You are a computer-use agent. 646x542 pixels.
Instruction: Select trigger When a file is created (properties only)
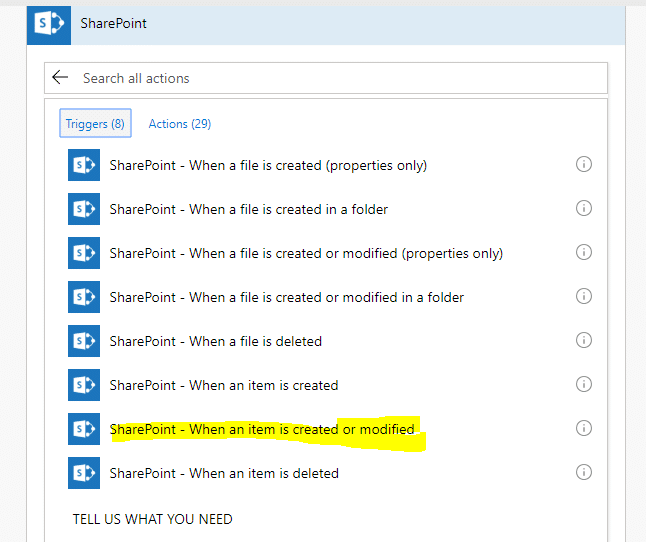point(268,166)
